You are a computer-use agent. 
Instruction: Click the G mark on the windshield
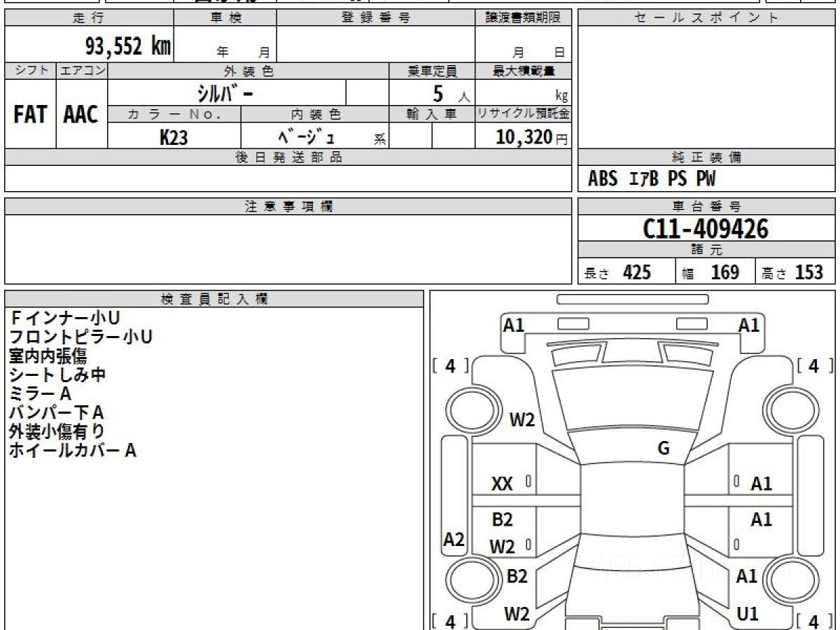664,449
